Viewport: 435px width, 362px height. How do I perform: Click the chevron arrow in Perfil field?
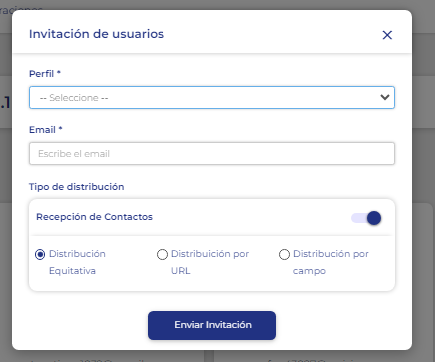(x=385, y=97)
